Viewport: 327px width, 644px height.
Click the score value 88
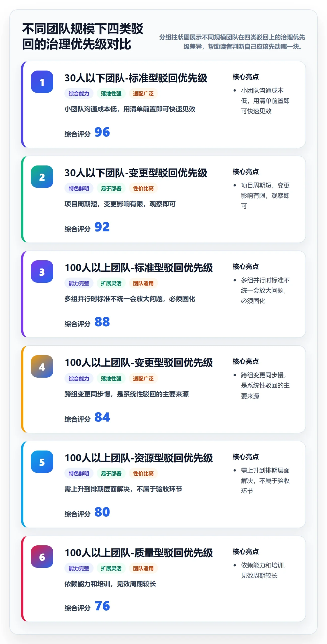(x=102, y=322)
